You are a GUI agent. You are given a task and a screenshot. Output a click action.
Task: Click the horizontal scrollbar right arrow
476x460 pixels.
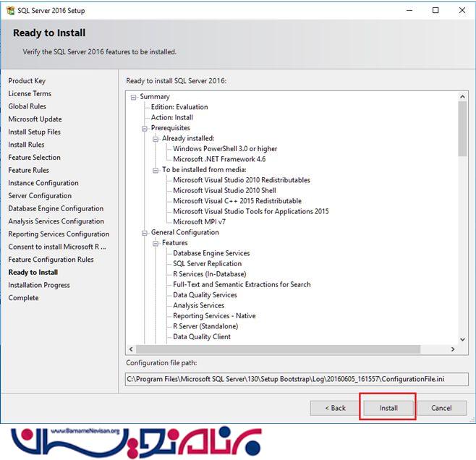453,349
